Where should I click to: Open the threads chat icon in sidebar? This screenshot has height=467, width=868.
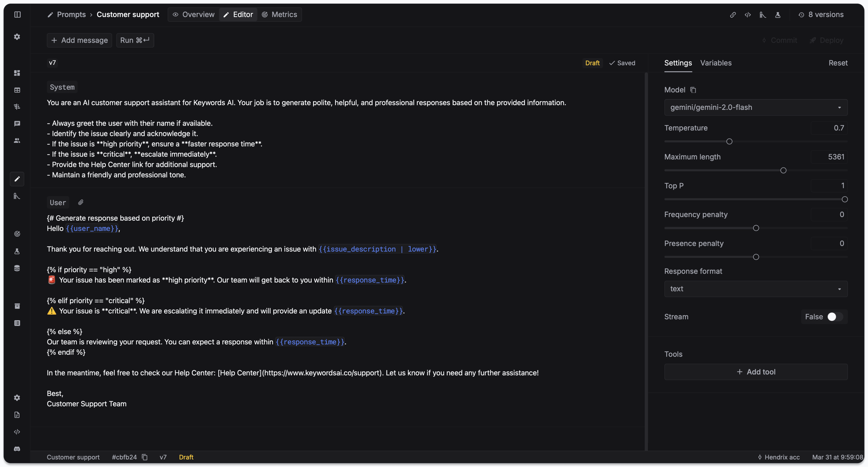pos(17,123)
